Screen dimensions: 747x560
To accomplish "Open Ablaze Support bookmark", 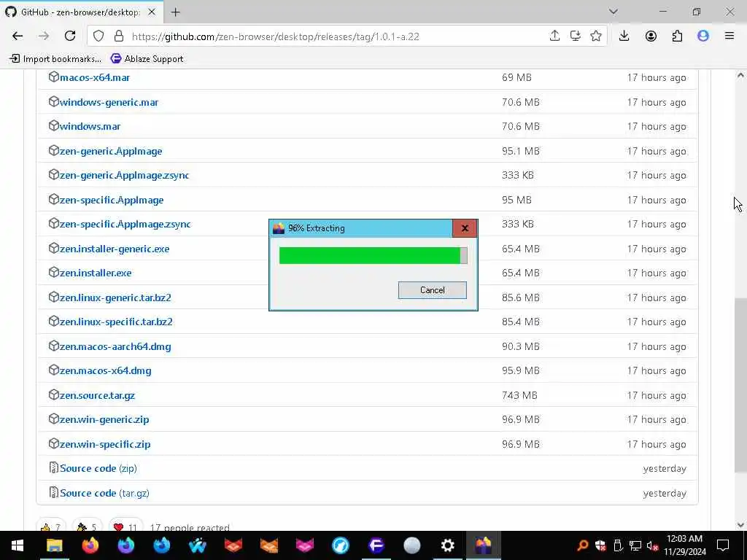I will pyautogui.click(x=147, y=59).
